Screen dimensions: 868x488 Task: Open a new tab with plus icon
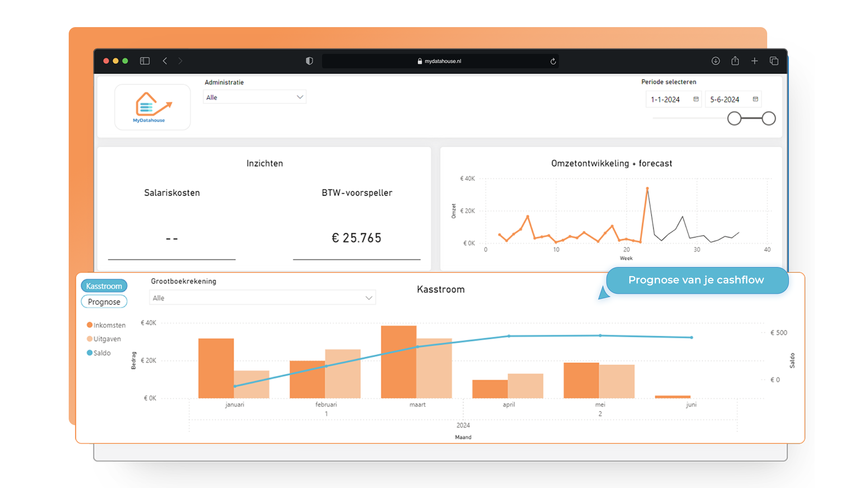(x=755, y=61)
